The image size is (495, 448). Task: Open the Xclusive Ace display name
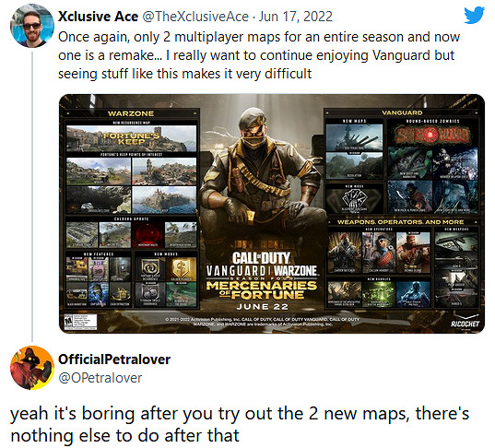point(98,17)
